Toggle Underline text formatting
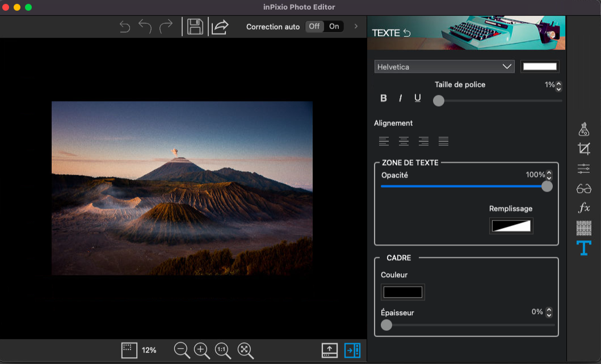601x364 pixels. click(418, 98)
